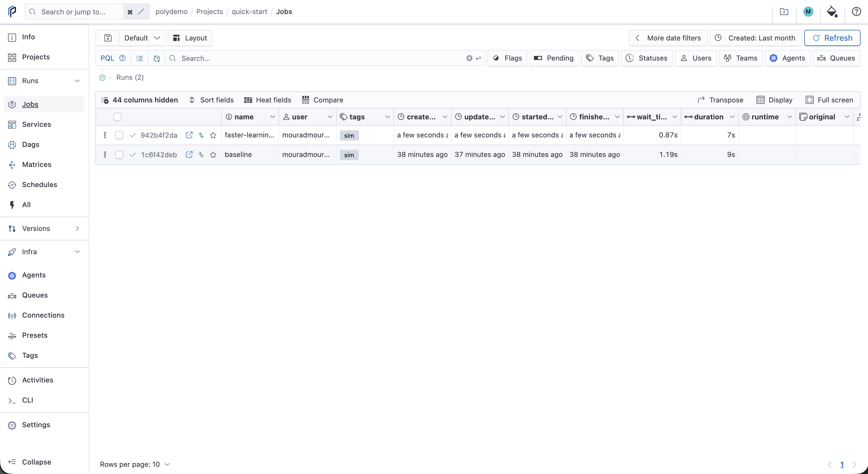Go to previous page arrow
868x474 pixels.
(x=830, y=465)
